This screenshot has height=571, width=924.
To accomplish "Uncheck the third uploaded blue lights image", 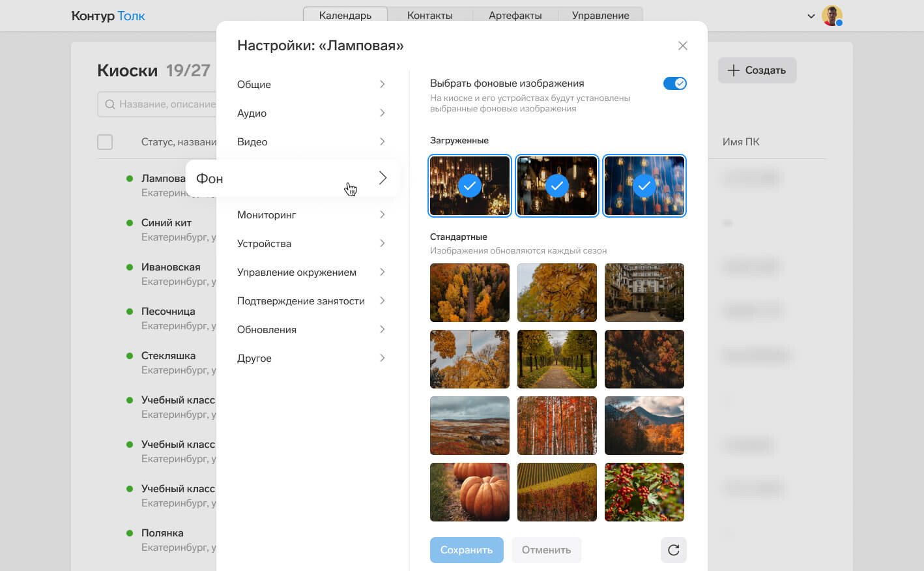I will pyautogui.click(x=644, y=186).
